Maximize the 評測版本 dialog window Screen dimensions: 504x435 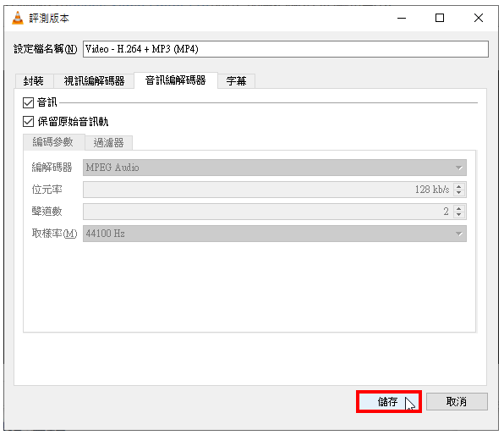pyautogui.click(x=440, y=18)
